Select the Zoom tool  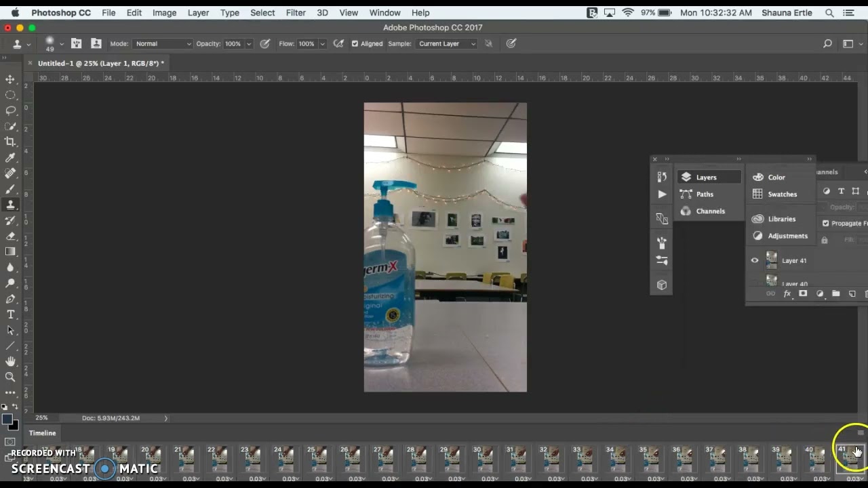(x=10, y=377)
